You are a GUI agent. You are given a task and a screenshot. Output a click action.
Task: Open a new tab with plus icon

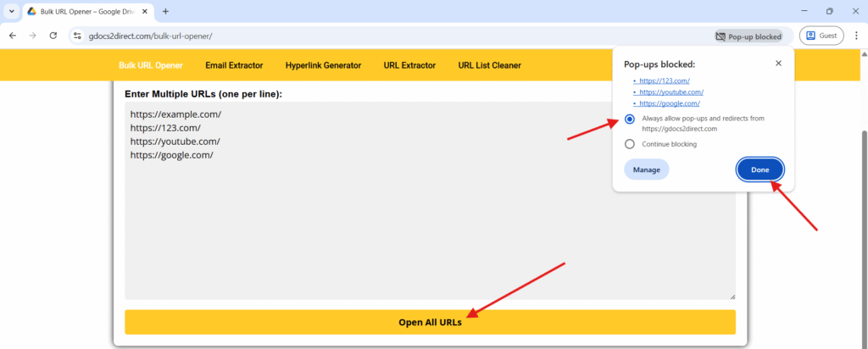pyautogui.click(x=165, y=11)
